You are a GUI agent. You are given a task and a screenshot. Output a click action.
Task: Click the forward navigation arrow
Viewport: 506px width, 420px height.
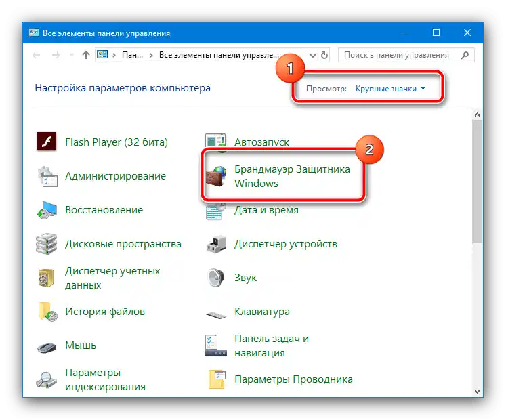56,55
